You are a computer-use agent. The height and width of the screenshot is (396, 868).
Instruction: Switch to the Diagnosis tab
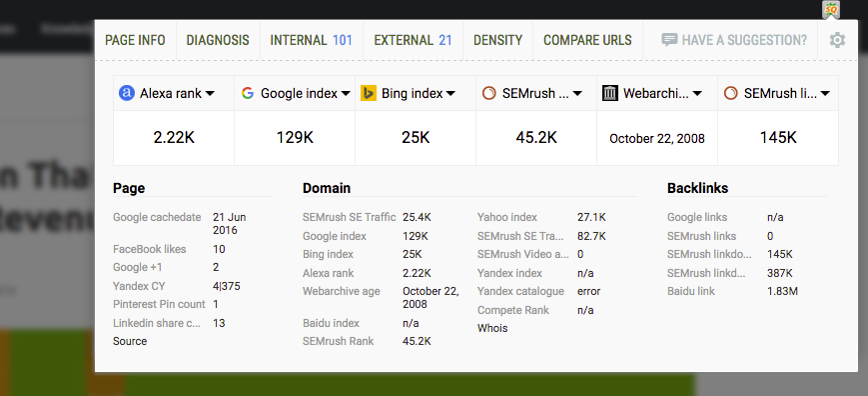point(218,40)
